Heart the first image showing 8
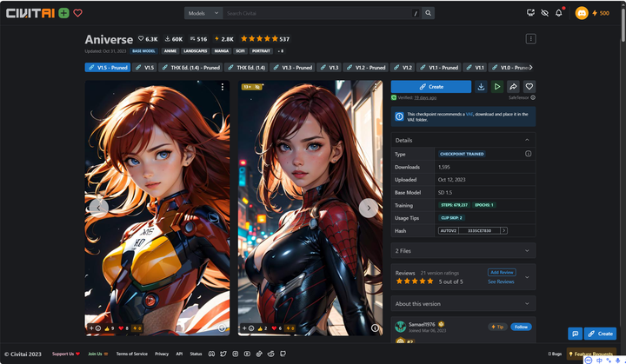Viewport: 626px width, 364px height. click(123, 328)
